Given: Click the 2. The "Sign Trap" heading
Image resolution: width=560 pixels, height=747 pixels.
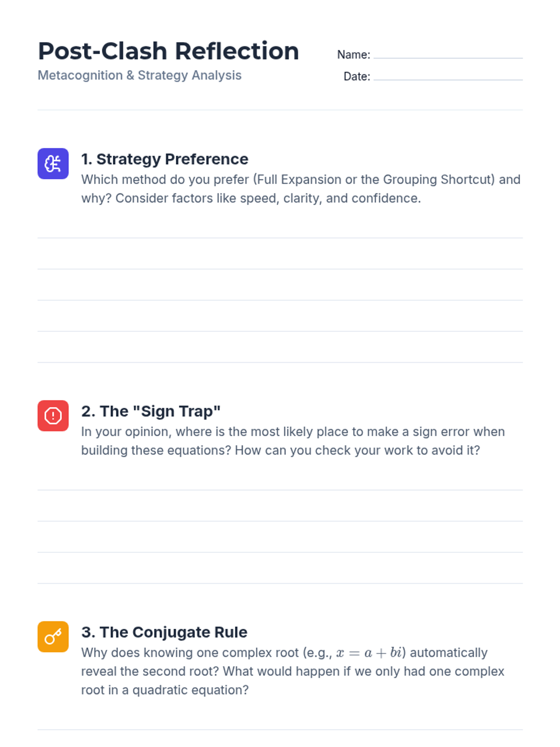Looking at the screenshot, I should 151,411.
